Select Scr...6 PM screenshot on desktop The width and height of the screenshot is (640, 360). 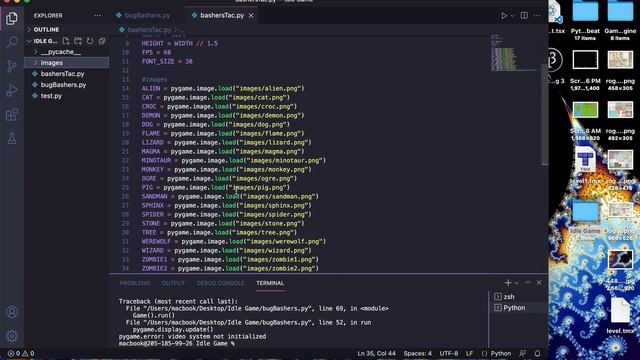pyautogui.click(x=585, y=70)
